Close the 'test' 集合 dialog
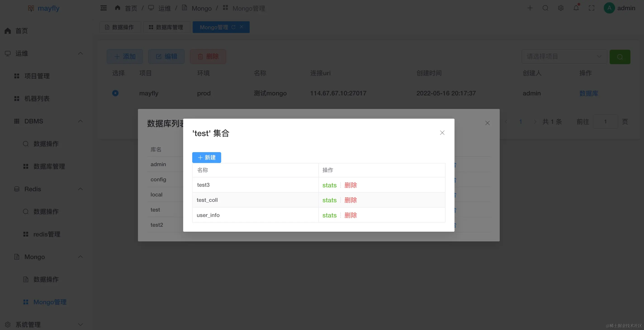The image size is (644, 330). click(x=442, y=133)
